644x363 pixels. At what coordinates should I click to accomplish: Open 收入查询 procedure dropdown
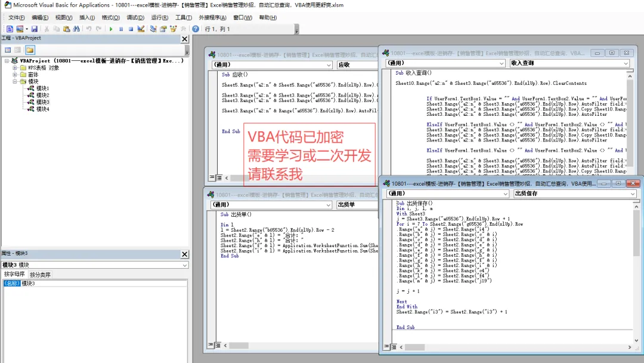coord(626,63)
